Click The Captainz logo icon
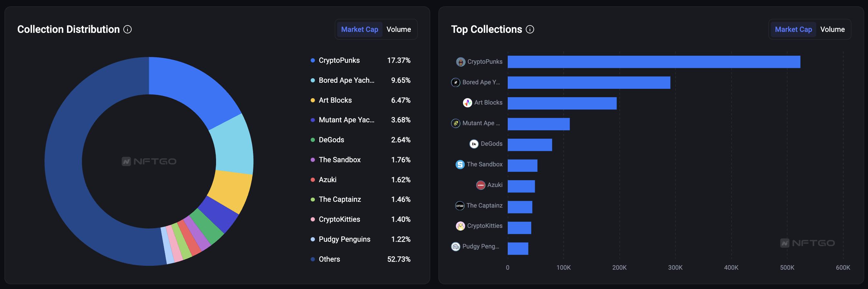868x289 pixels. tap(460, 205)
